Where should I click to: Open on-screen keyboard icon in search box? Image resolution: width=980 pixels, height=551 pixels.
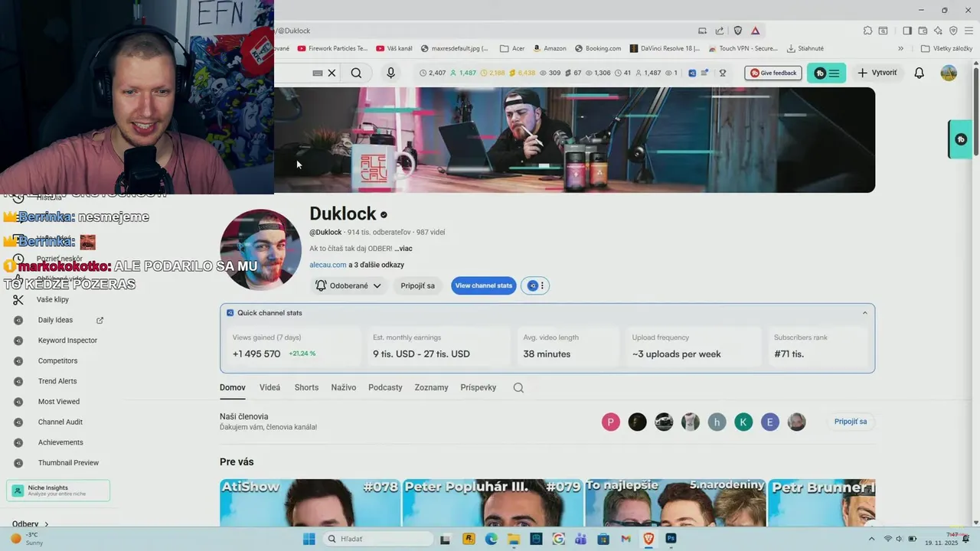coord(318,73)
